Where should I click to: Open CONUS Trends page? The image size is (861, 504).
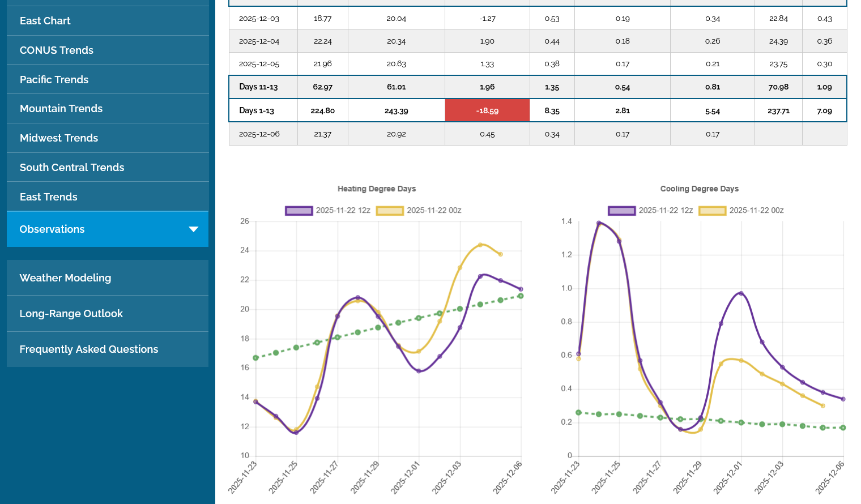(56, 50)
